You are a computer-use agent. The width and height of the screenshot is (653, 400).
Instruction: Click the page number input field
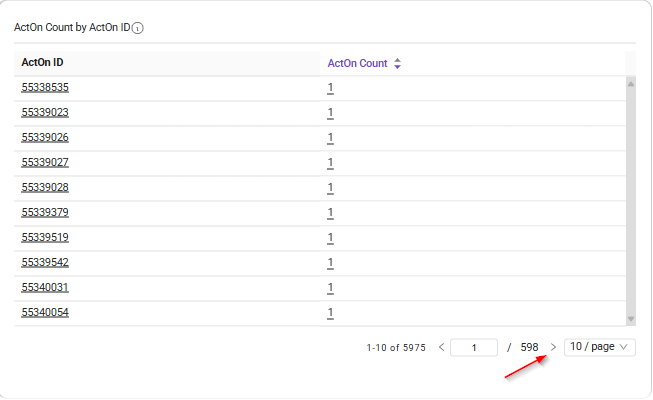[474, 348]
